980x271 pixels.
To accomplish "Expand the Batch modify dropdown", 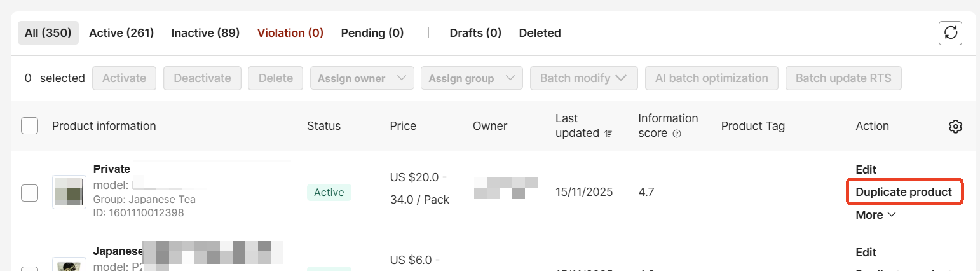I will (583, 78).
